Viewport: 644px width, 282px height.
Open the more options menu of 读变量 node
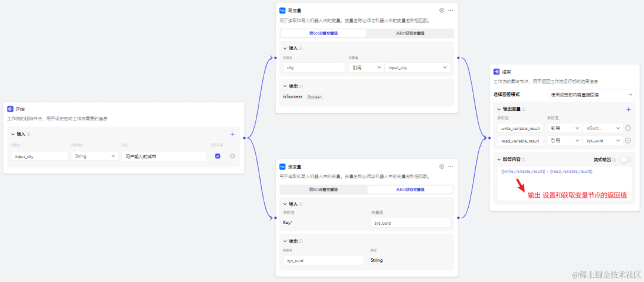point(451,167)
